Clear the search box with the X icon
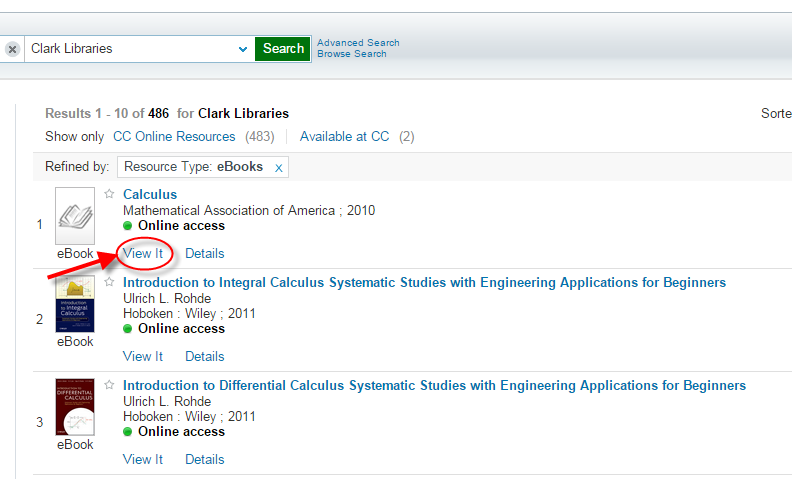792x479 pixels. point(12,49)
